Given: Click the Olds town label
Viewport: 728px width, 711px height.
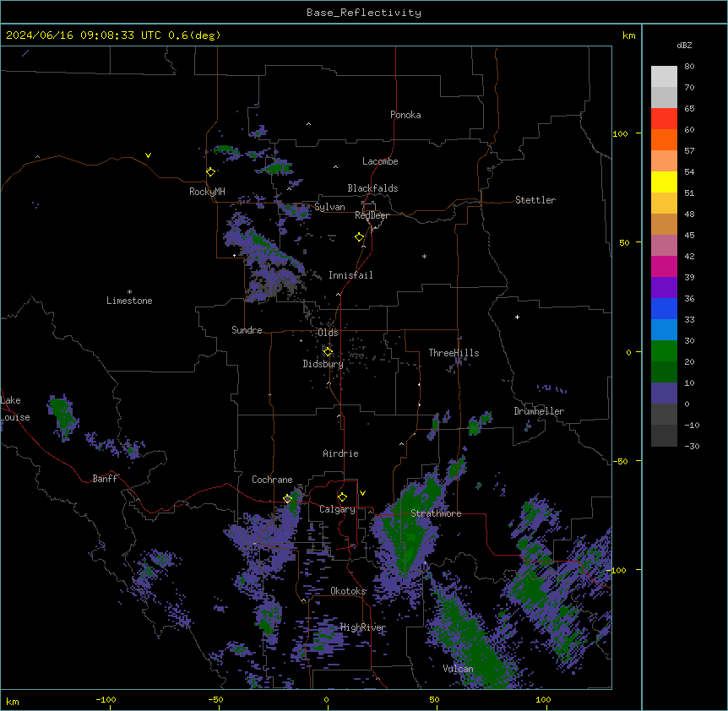Looking at the screenshot, I should click(x=328, y=333).
